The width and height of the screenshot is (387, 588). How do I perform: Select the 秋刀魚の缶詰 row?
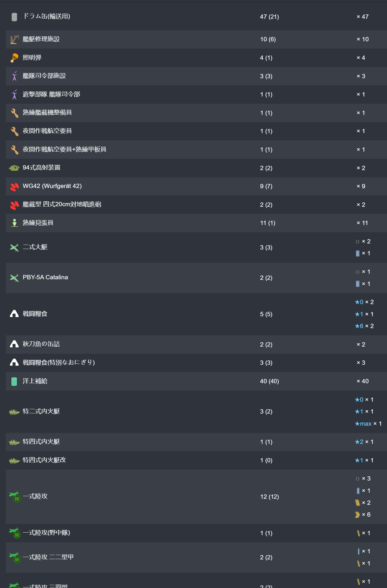click(x=196, y=345)
